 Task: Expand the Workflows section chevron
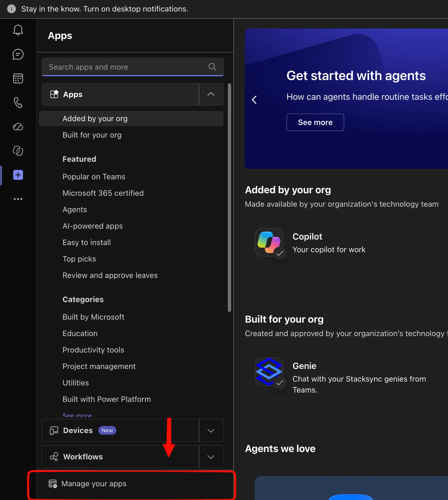[211, 457]
